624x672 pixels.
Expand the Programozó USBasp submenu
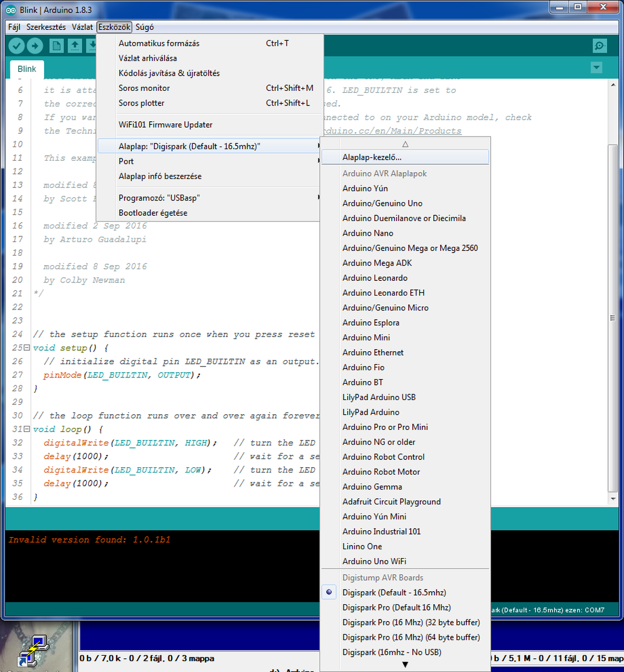[x=209, y=198]
